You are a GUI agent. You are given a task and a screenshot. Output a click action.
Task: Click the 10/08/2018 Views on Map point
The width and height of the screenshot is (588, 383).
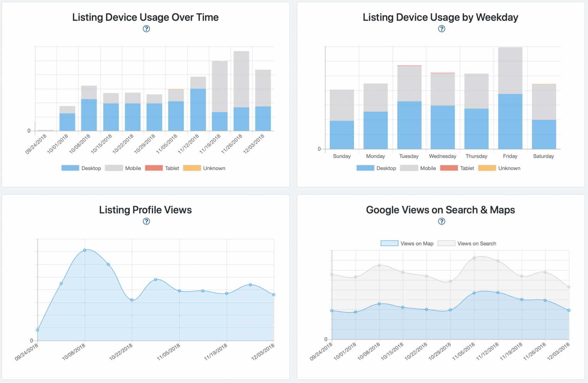379,304
